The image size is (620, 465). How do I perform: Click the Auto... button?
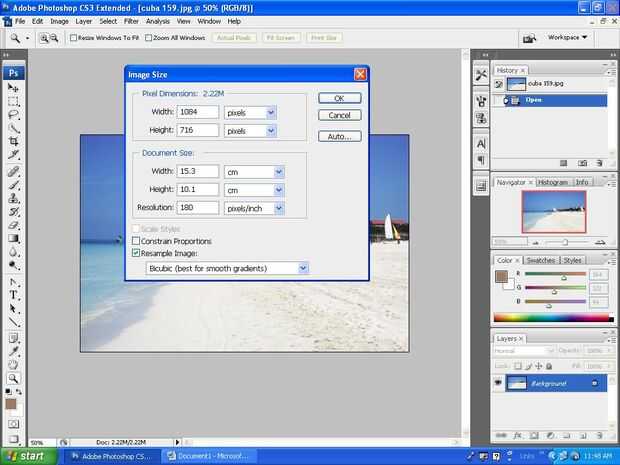[x=340, y=136]
